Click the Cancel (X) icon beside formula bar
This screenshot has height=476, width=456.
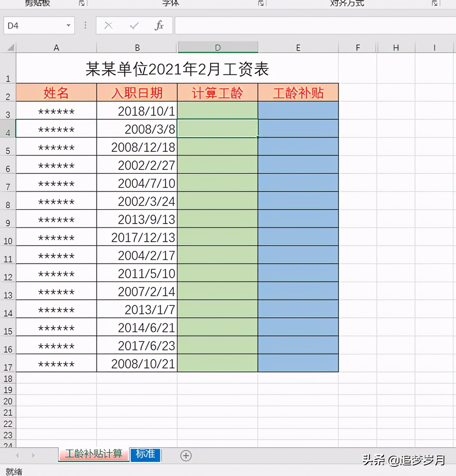click(x=108, y=25)
